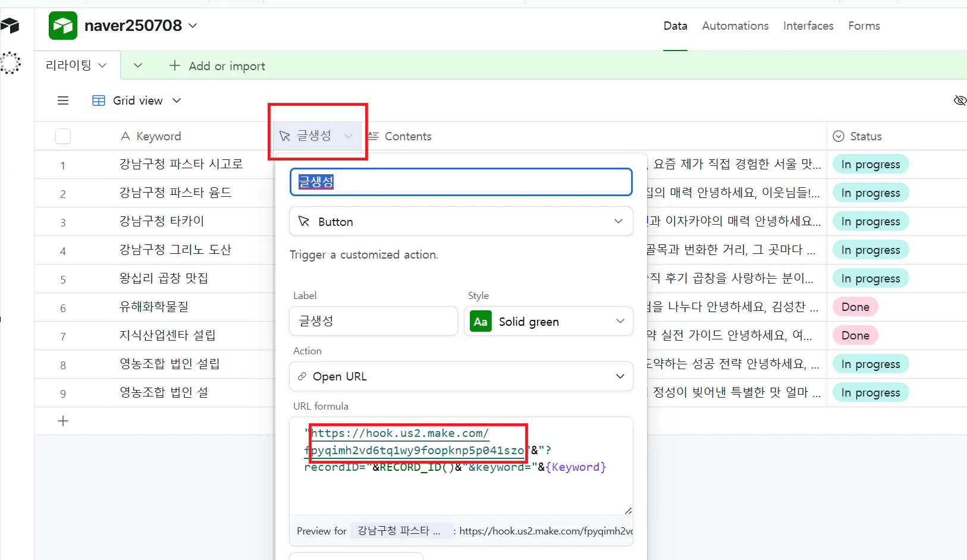Click the dotted circle icon in left sidebar
The height and width of the screenshot is (560, 967).
pyautogui.click(x=10, y=63)
